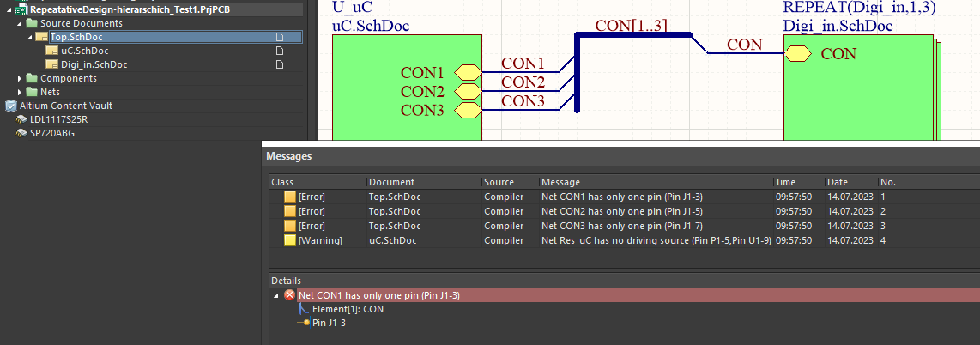The height and width of the screenshot is (345, 980).
Task: Select the CON1 sheet entry port on U_uC
Action: [467, 72]
